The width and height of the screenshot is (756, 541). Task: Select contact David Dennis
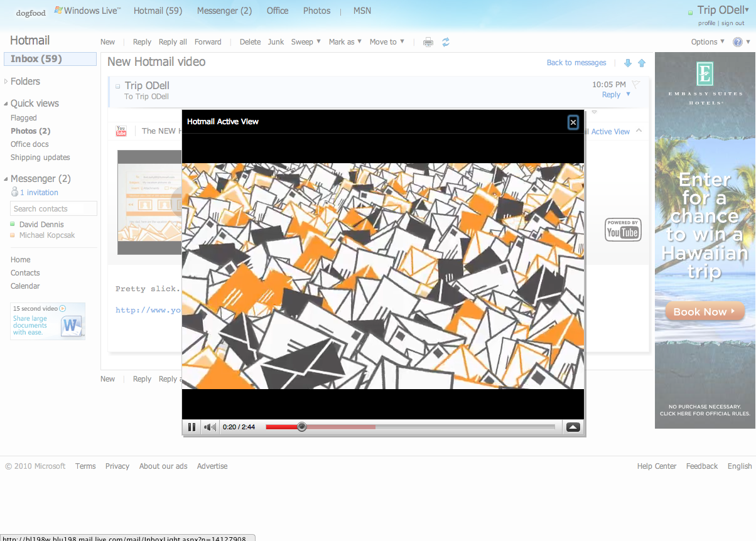(x=41, y=225)
